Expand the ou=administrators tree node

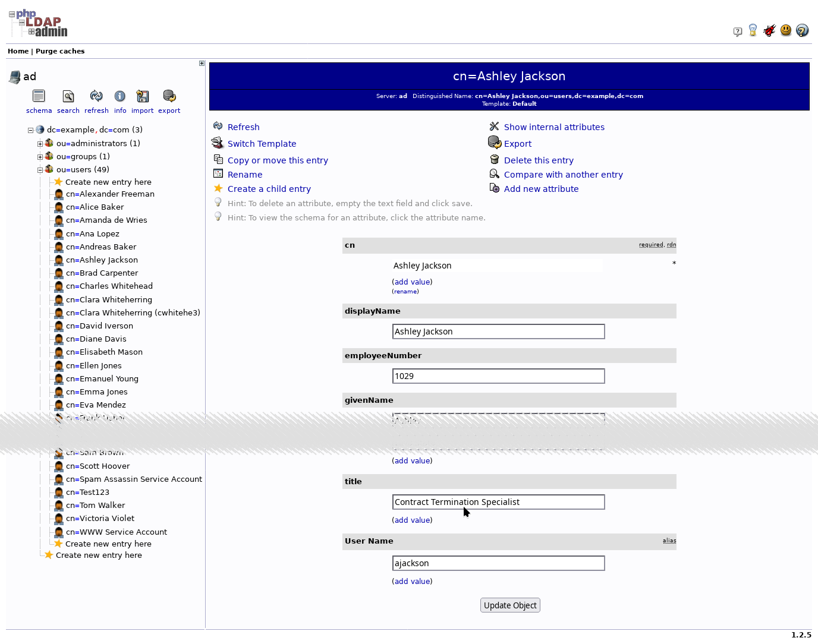click(x=40, y=143)
